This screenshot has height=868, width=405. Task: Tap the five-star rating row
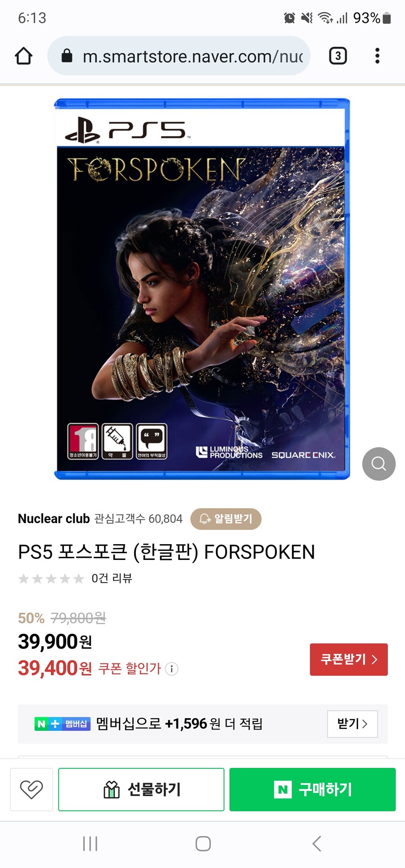click(51, 578)
